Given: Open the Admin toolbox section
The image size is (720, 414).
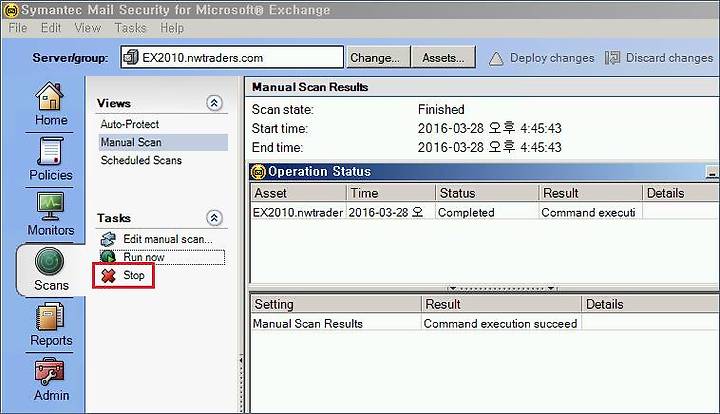Looking at the screenshot, I should tap(51, 380).
